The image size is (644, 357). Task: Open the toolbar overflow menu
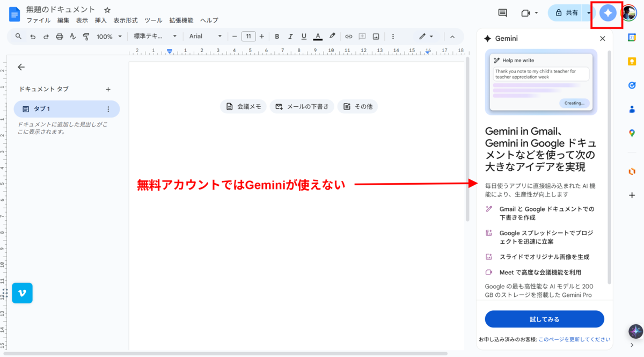pyautogui.click(x=393, y=37)
